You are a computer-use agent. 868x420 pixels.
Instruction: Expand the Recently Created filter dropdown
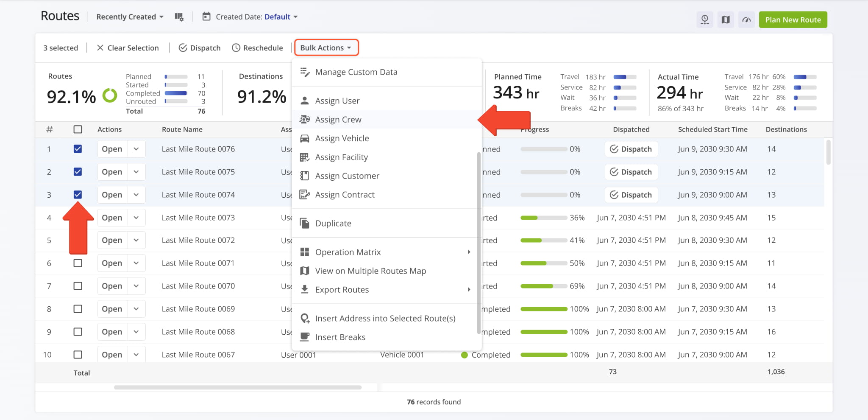130,17
